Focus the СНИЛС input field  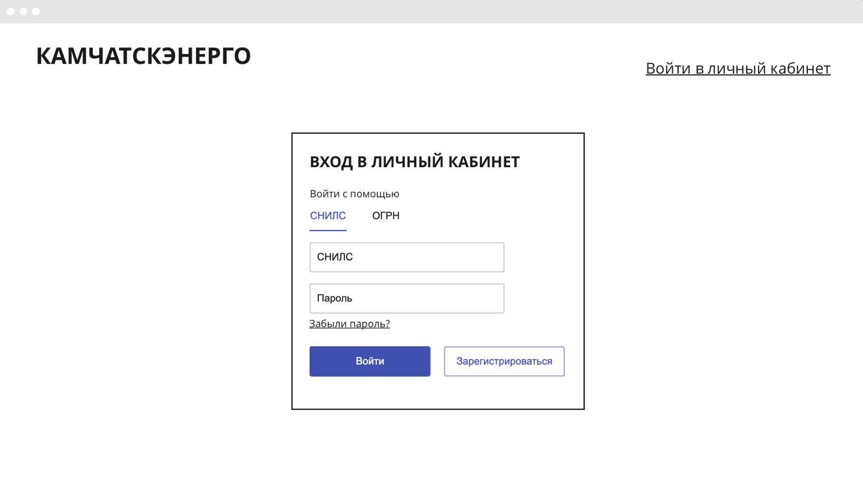pos(407,257)
